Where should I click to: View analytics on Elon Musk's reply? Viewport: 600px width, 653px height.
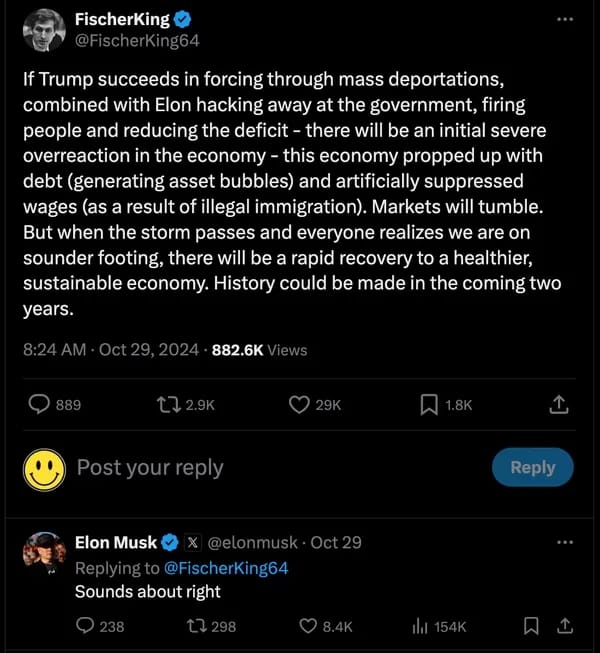(420, 626)
